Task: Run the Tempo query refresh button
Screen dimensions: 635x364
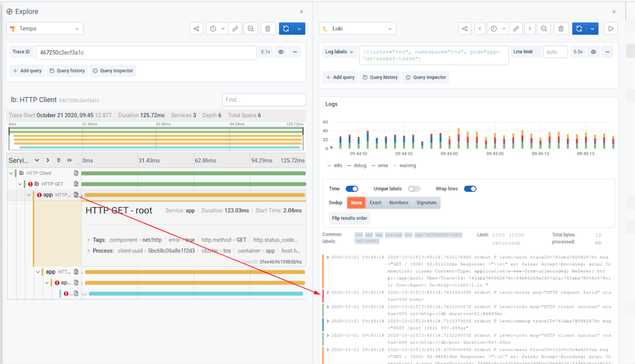Action: click(286, 28)
